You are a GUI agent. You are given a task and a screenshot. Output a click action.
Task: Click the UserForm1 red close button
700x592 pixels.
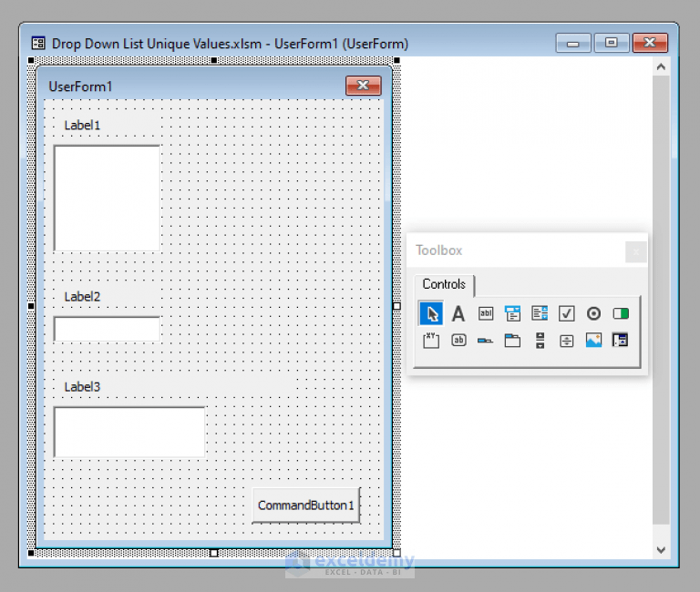point(364,86)
